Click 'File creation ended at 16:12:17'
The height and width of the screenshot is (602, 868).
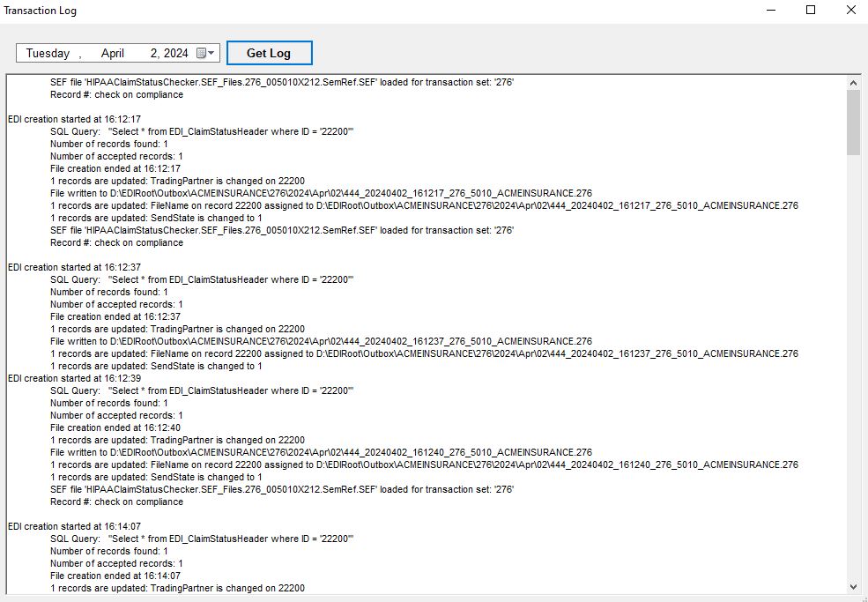(x=115, y=168)
